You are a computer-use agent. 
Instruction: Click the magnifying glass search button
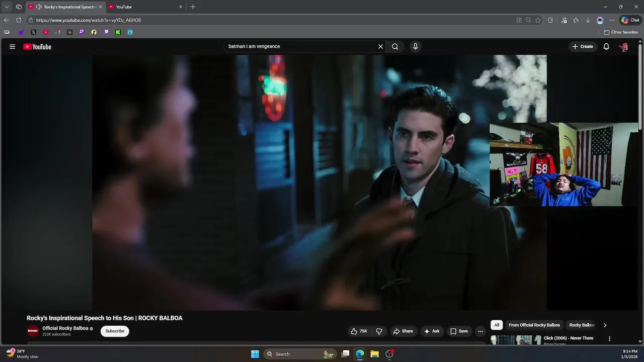click(395, 46)
